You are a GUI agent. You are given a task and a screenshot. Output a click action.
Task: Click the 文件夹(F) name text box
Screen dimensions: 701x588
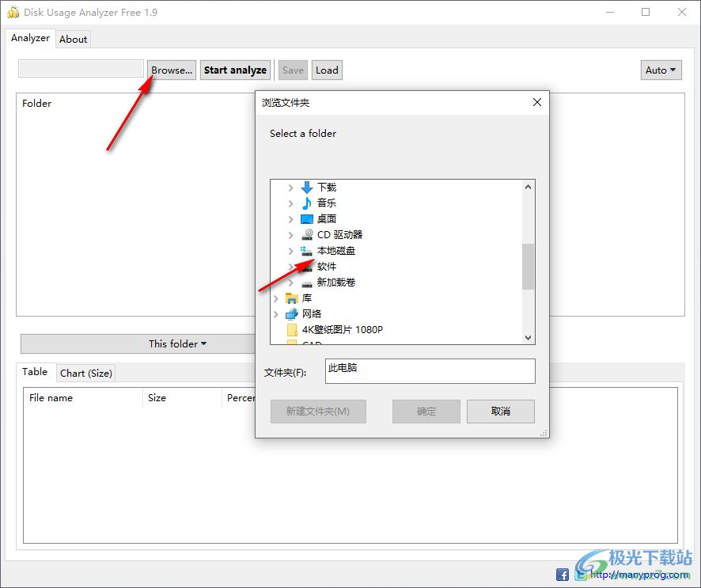click(430, 370)
